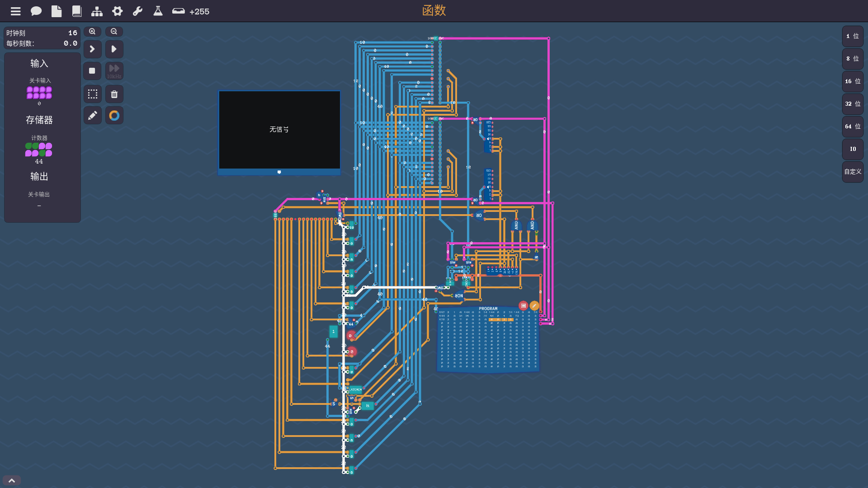The height and width of the screenshot is (488, 868).
Task: Click the PROGRAM component's orange edit button
Action: click(x=534, y=306)
